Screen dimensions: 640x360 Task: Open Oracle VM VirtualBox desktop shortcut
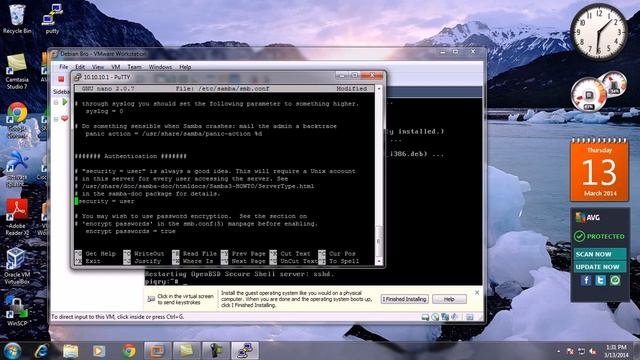point(17,266)
